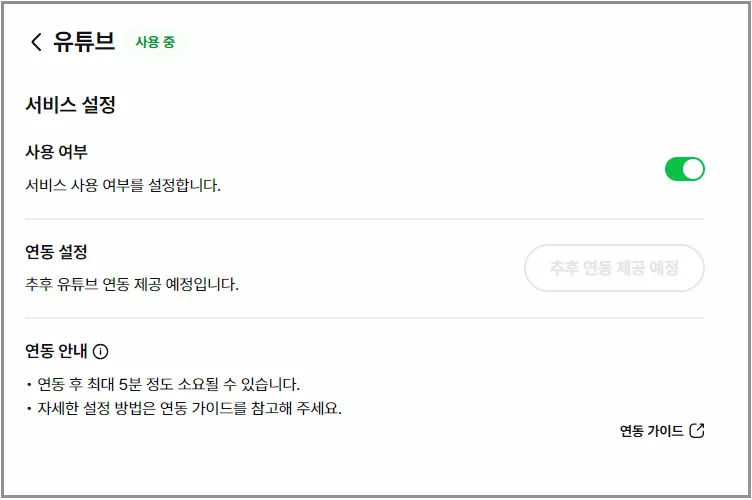Image resolution: width=752 pixels, height=500 pixels.
Task: Click the divider line below 사용 여부 section
Action: click(x=364, y=219)
